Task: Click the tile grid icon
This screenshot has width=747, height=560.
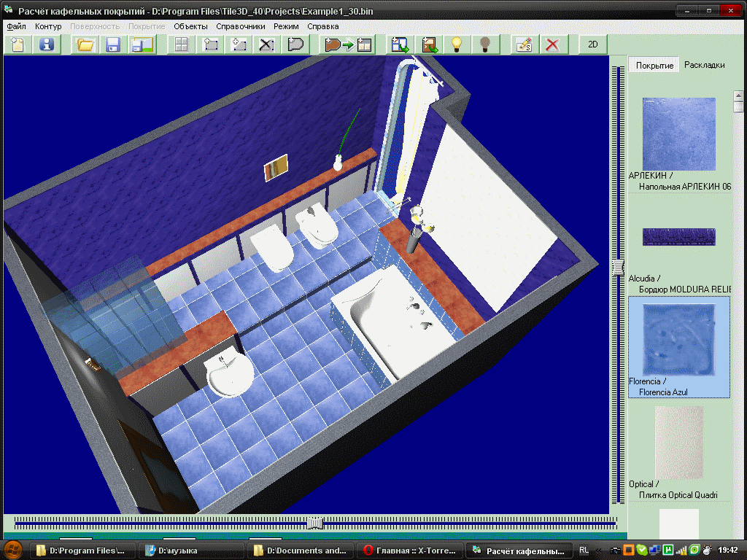Action: pos(181,44)
